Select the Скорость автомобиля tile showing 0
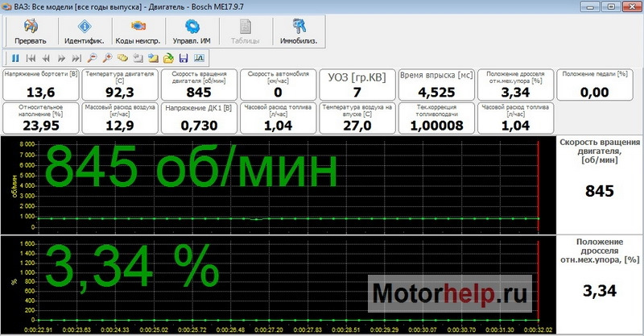Image resolution: width=644 pixels, height=336 pixels. [x=278, y=85]
